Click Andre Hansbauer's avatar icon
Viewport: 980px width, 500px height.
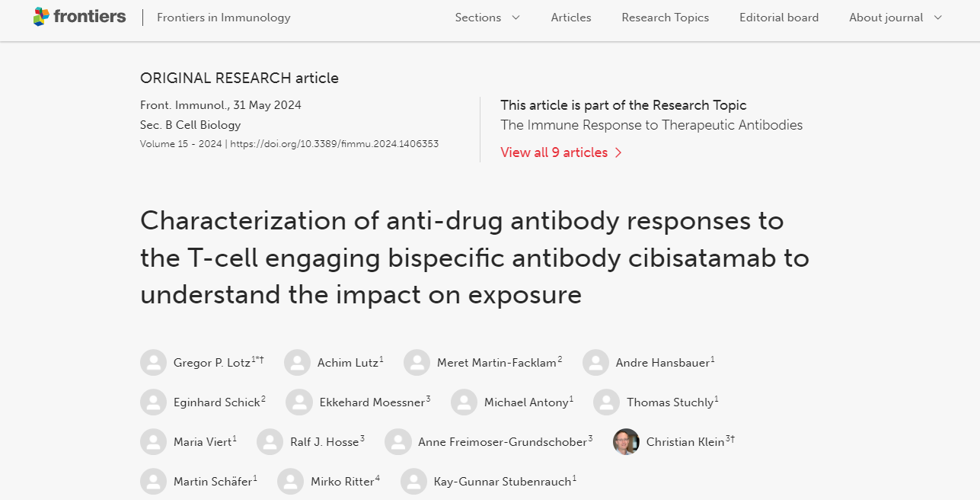coord(595,363)
